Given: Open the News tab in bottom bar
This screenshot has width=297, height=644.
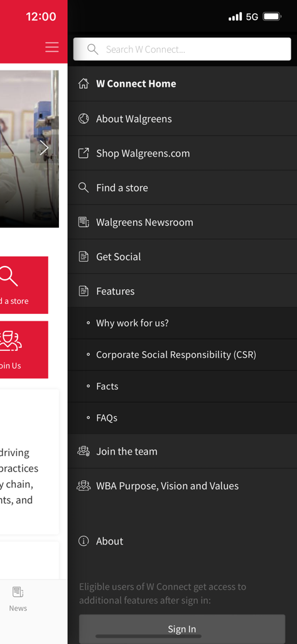Looking at the screenshot, I should pyautogui.click(x=18, y=599).
